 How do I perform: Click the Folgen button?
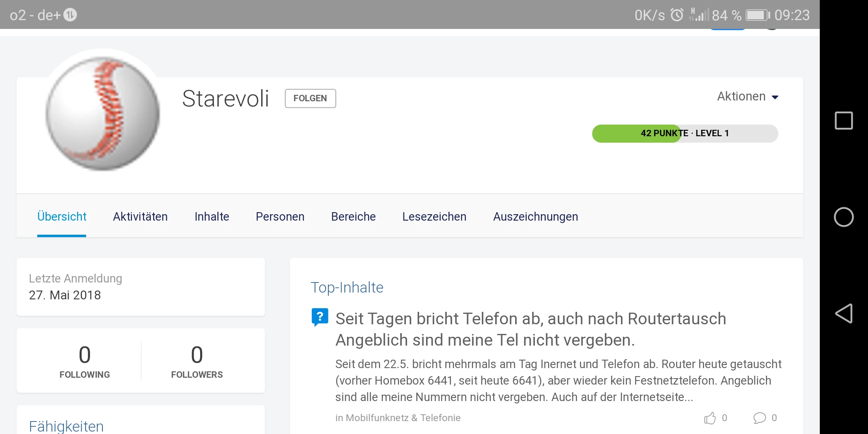click(x=310, y=98)
